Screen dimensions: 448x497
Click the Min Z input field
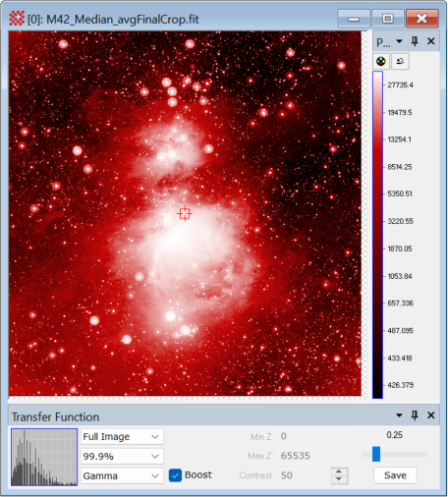click(x=312, y=436)
